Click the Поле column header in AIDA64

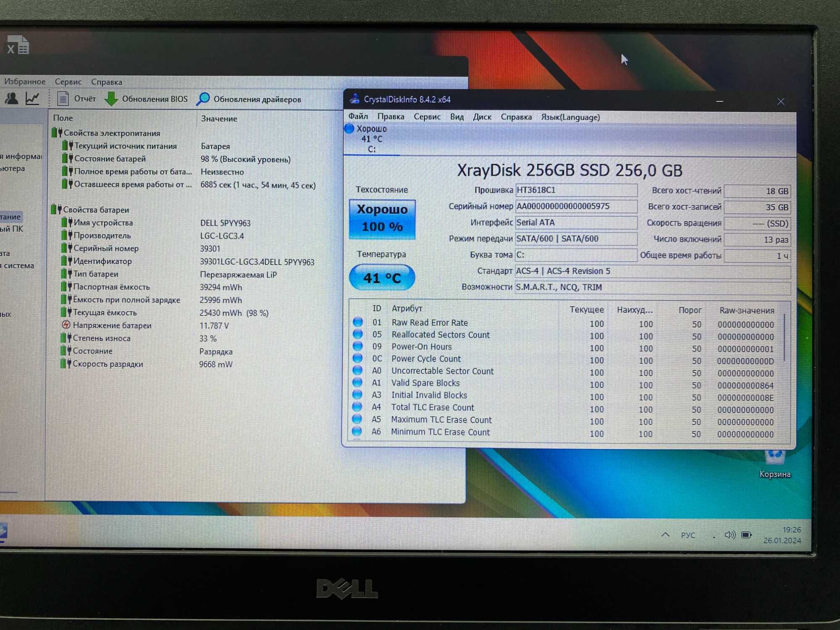click(63, 118)
